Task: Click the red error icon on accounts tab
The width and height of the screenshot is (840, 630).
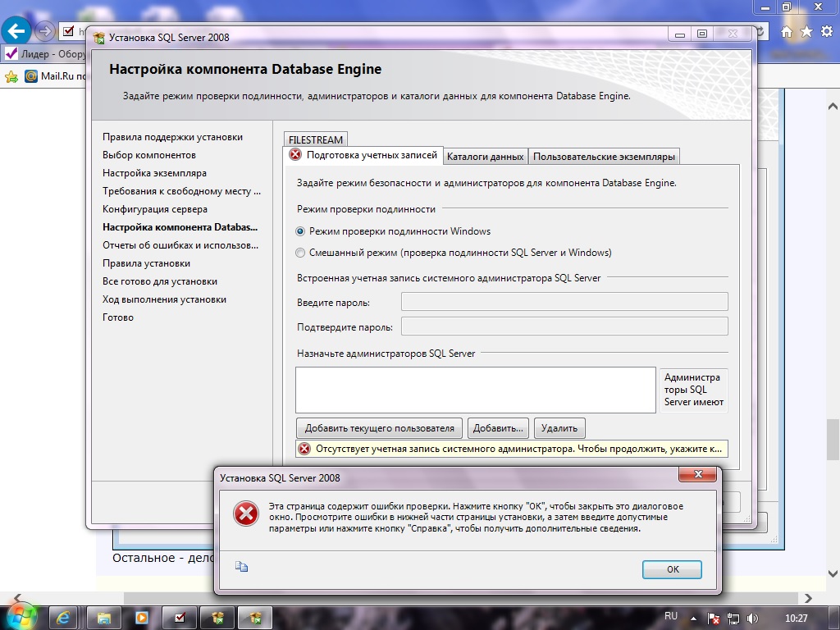Action: (x=295, y=154)
